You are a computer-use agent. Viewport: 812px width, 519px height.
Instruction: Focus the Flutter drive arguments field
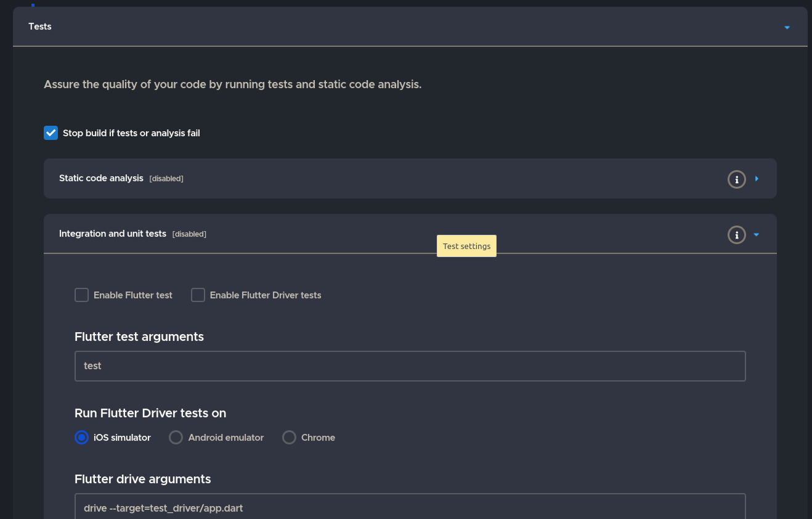[410, 507]
